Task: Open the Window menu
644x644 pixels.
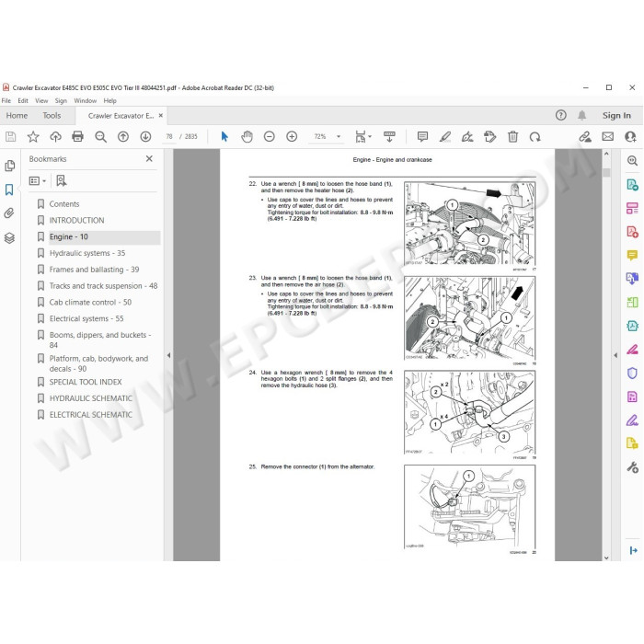Action: pyautogui.click(x=85, y=100)
